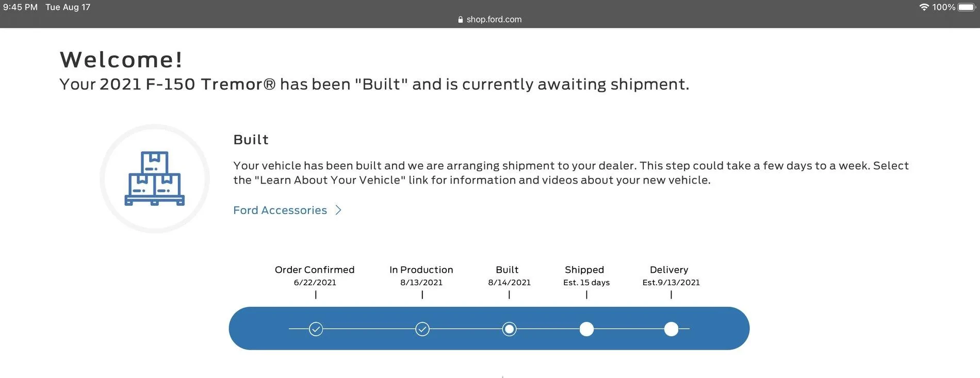Tap the Wi-Fi status icon
980x378 pixels.
coord(924,7)
